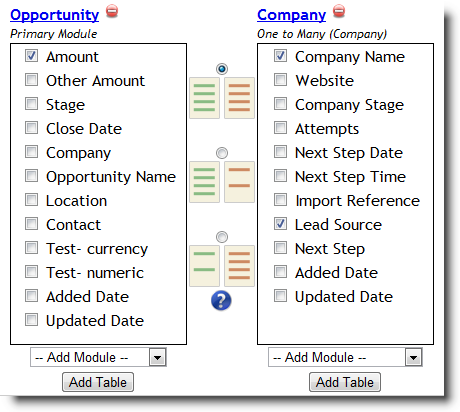Select the middle join type radio button
460x412 pixels.
(x=222, y=153)
